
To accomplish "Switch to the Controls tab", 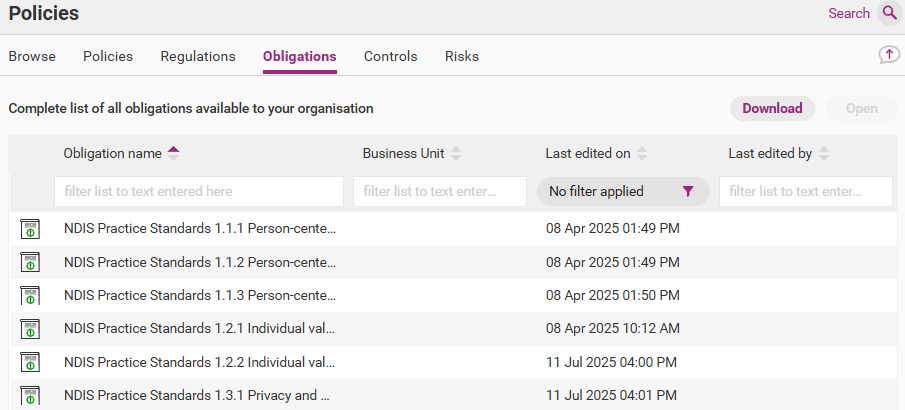I will point(391,57).
